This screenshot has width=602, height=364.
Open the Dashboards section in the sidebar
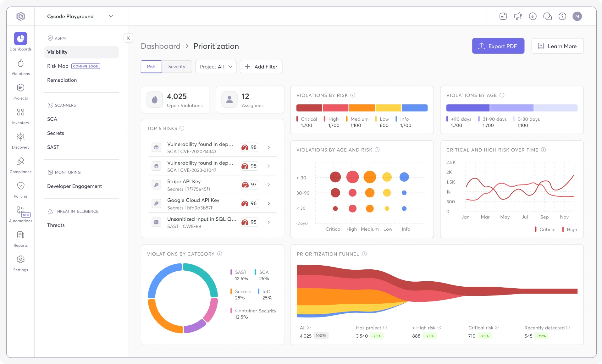20,41
